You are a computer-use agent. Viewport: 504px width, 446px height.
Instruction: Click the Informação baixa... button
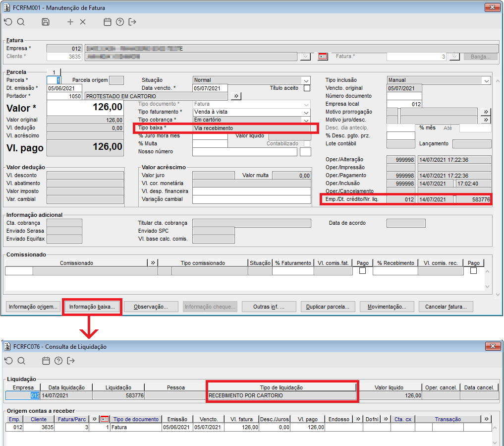click(x=92, y=307)
